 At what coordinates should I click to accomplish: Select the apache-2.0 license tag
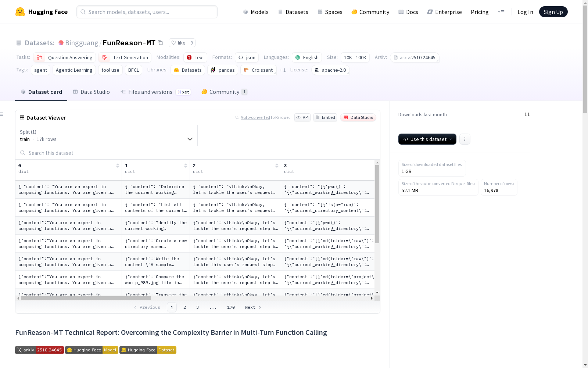[330, 70]
